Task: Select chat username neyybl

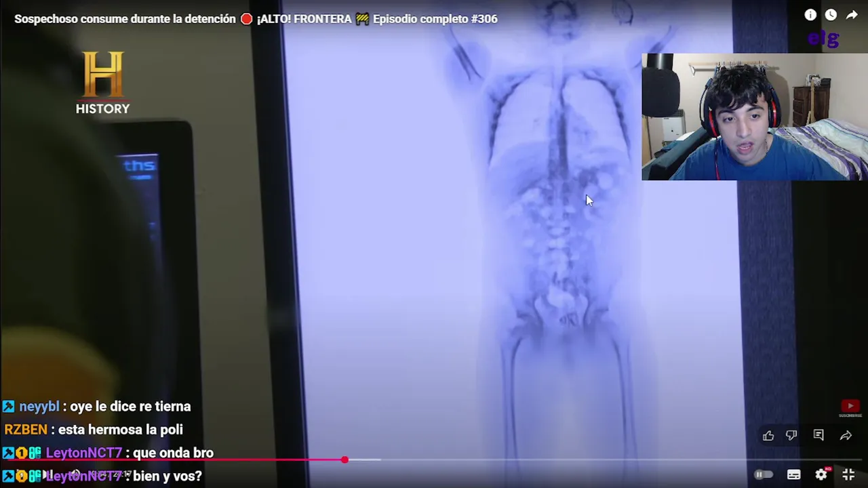Action: tap(39, 407)
